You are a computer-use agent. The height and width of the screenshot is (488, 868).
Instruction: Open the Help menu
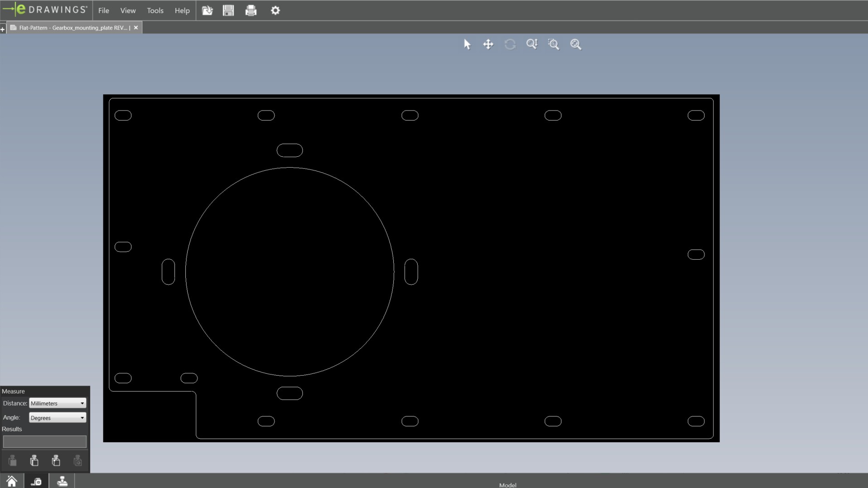click(182, 10)
